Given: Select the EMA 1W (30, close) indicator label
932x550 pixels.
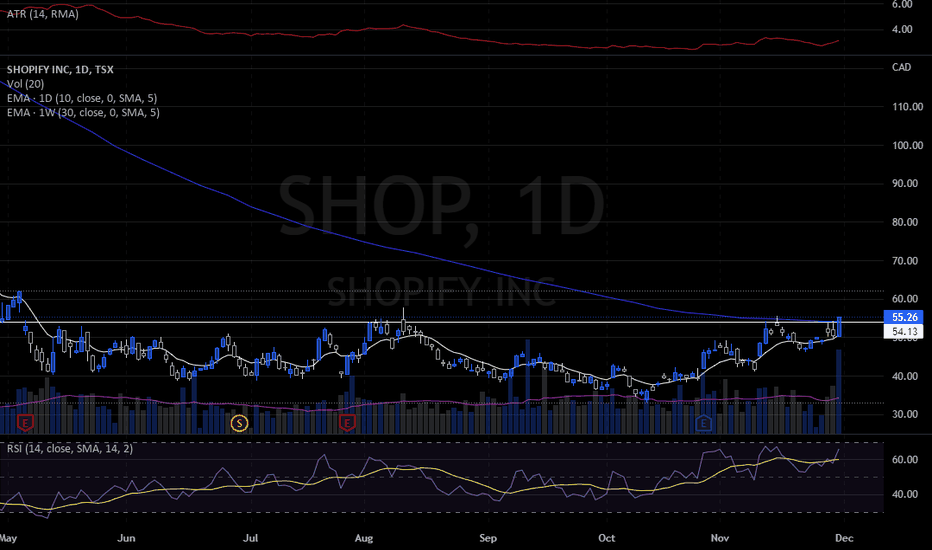Looking at the screenshot, I should [83, 112].
